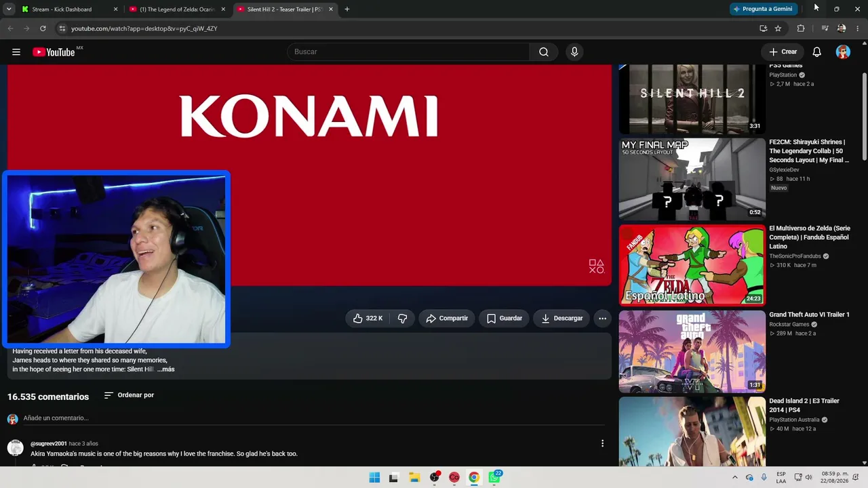Viewport: 868px width, 488px height.
Task: Go back to the previous page
Action: coord(10,28)
